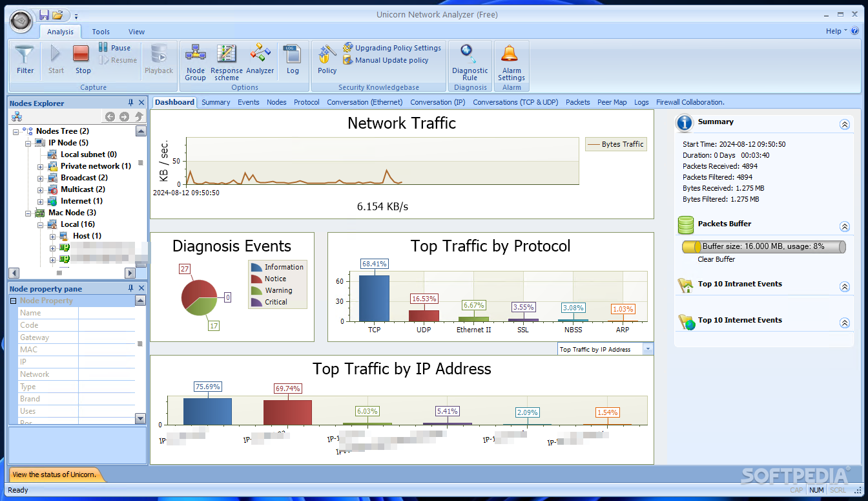
Task: Pause the capture
Action: (x=114, y=48)
